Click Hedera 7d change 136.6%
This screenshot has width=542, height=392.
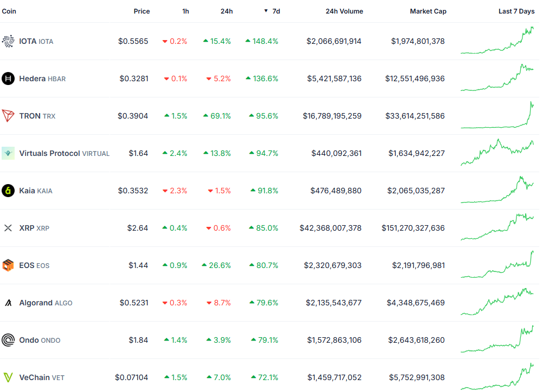coord(262,79)
